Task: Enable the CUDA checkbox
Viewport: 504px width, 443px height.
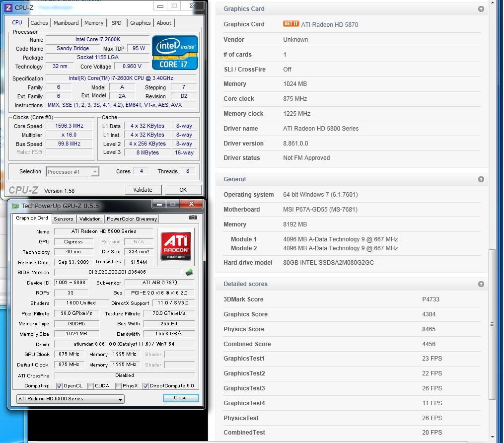Action: point(90,386)
